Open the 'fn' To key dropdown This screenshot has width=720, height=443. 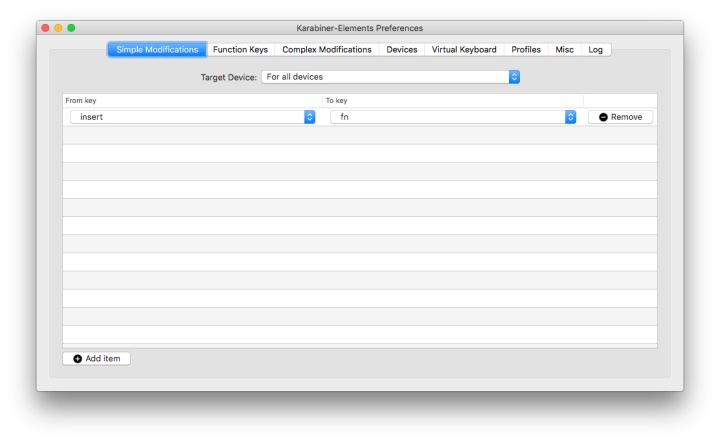pyautogui.click(x=453, y=117)
